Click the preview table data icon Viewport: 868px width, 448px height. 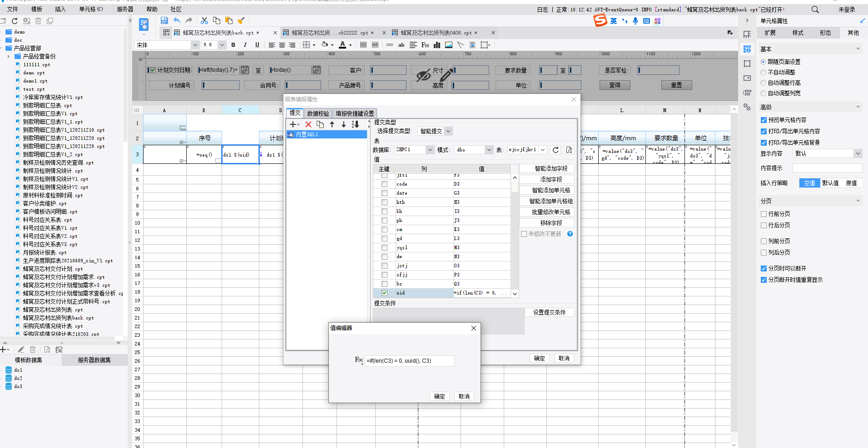click(x=569, y=150)
